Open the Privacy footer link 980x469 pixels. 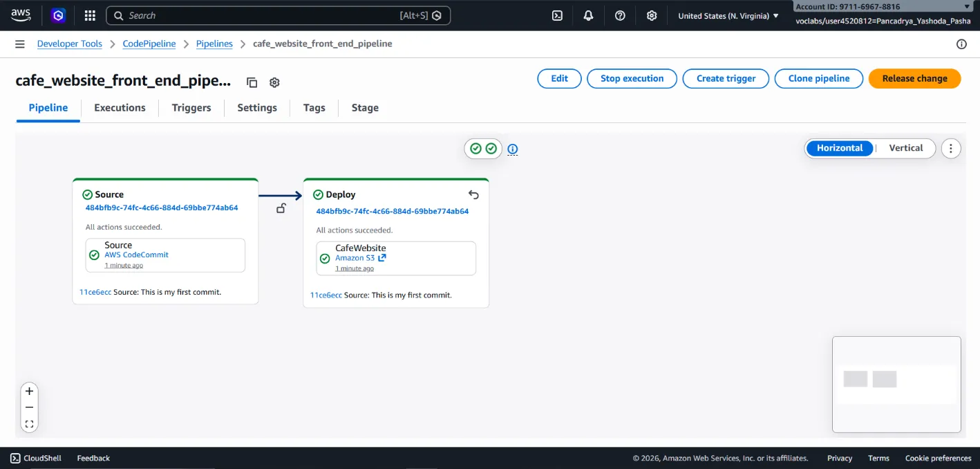coord(840,458)
